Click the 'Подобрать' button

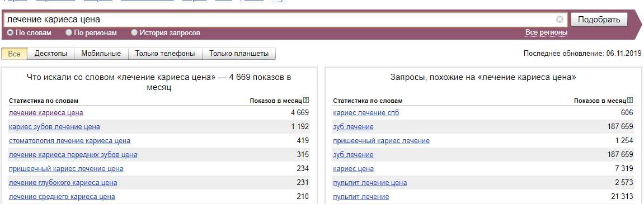tap(599, 20)
